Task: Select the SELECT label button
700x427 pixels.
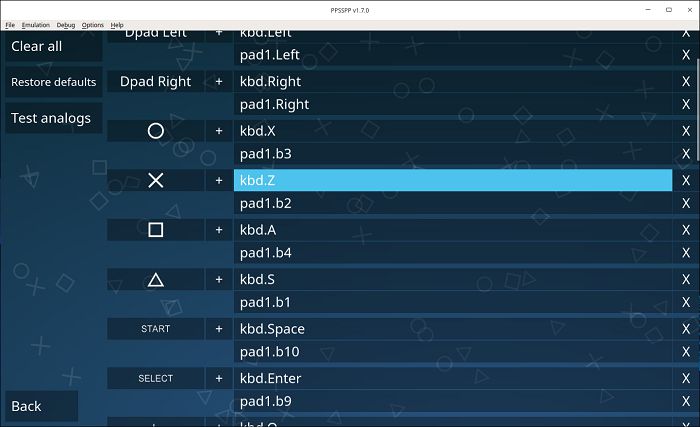Action: pyautogui.click(x=156, y=378)
